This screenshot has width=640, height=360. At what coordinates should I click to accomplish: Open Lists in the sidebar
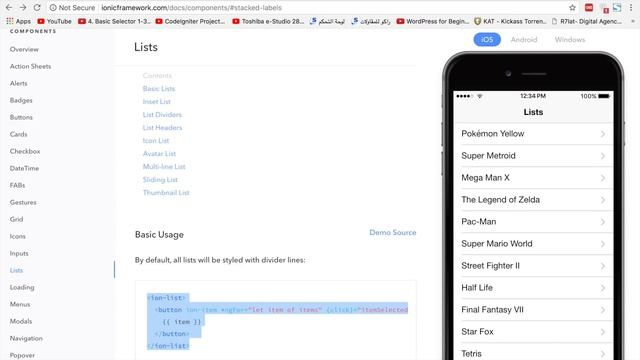point(16,270)
